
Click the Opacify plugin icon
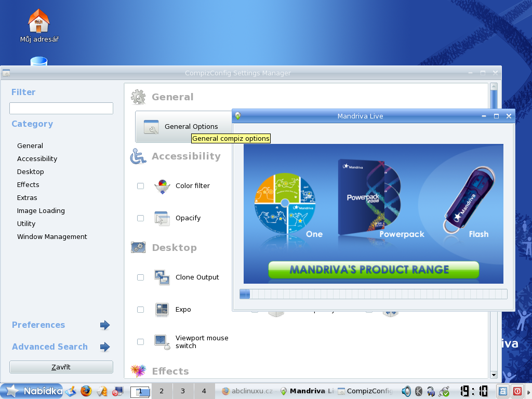tap(162, 218)
